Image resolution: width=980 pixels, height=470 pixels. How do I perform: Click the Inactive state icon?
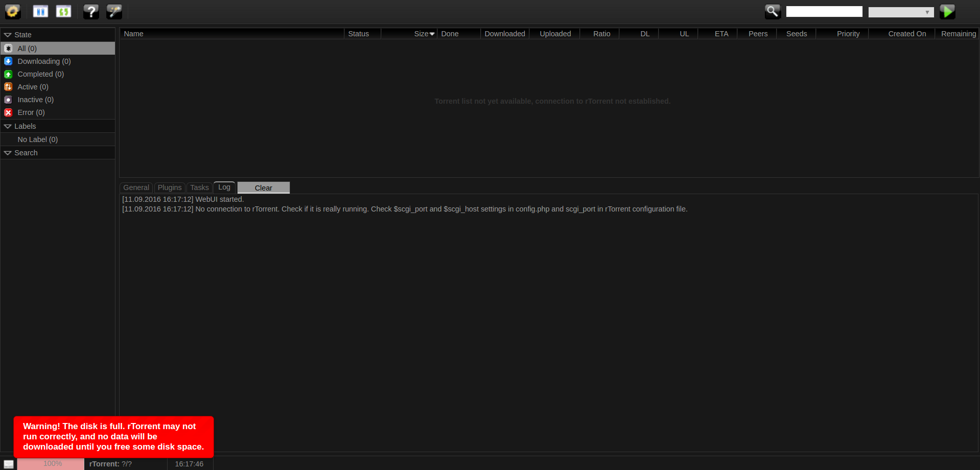[x=8, y=100]
